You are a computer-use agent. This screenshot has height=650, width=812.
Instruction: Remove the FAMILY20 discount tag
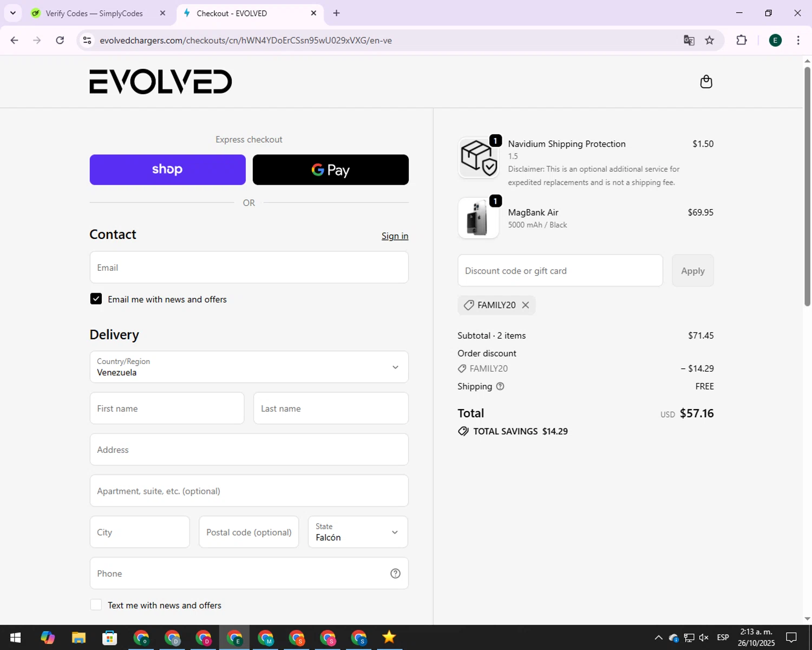(525, 305)
